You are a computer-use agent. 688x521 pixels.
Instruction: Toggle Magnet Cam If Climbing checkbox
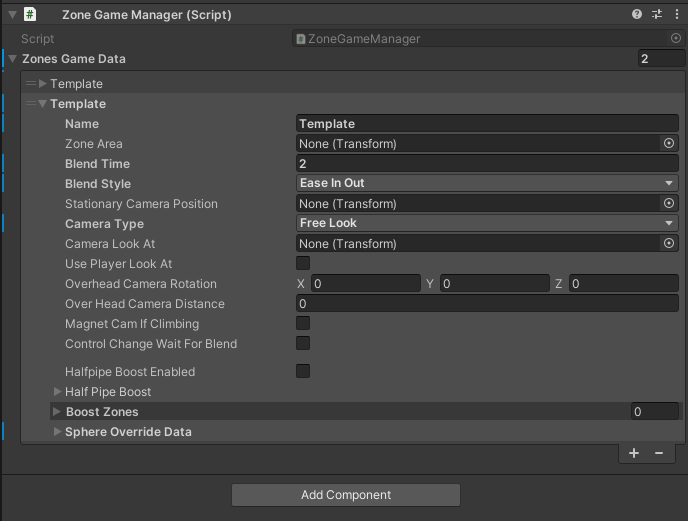pos(303,323)
